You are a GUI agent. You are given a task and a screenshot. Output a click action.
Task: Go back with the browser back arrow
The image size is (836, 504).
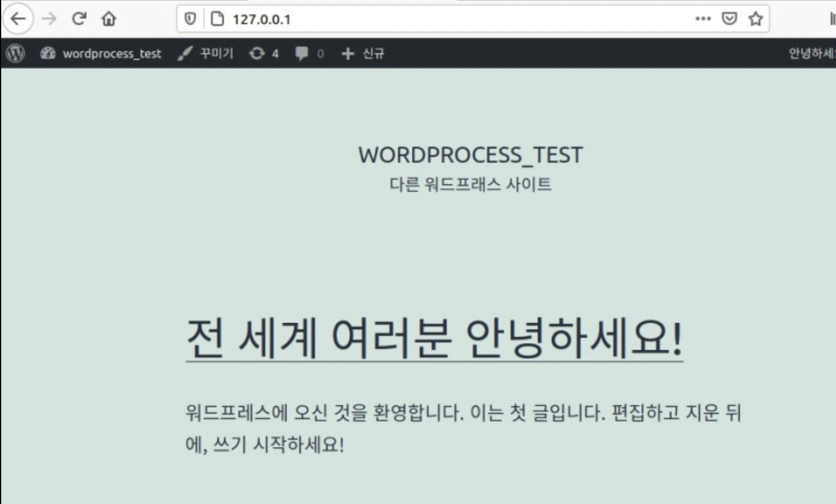(x=18, y=19)
